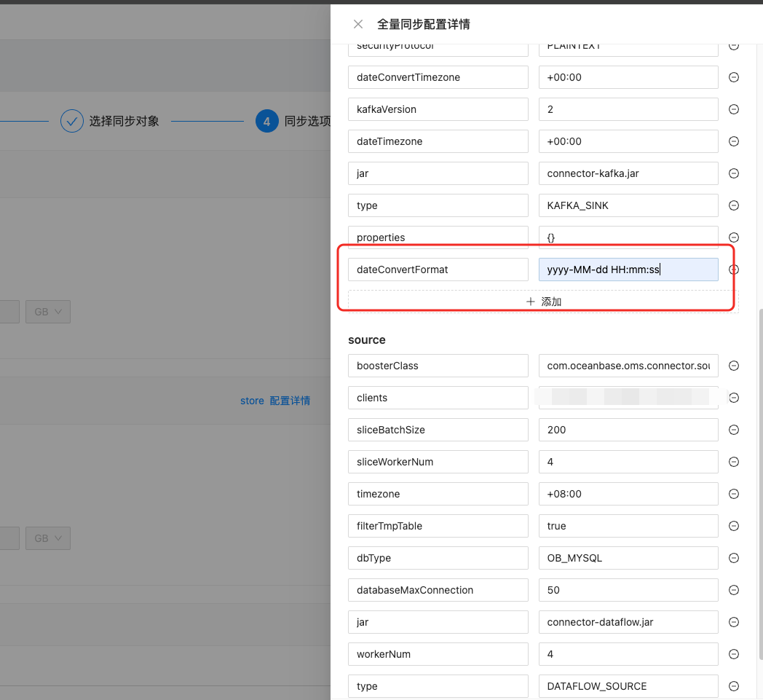Remove the connector-dataflow.jar row
763x700 pixels.
pos(734,622)
